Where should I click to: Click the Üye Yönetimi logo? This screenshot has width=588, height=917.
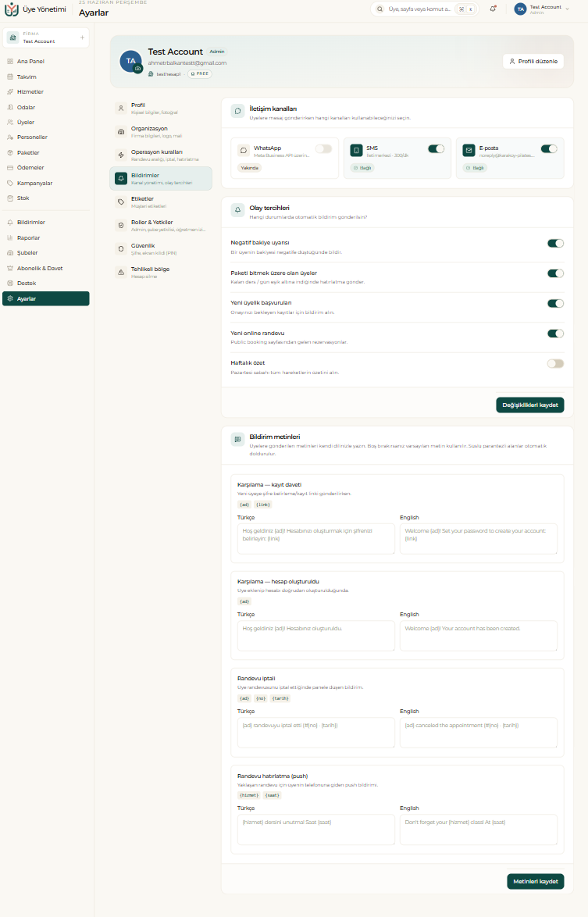coord(12,9)
